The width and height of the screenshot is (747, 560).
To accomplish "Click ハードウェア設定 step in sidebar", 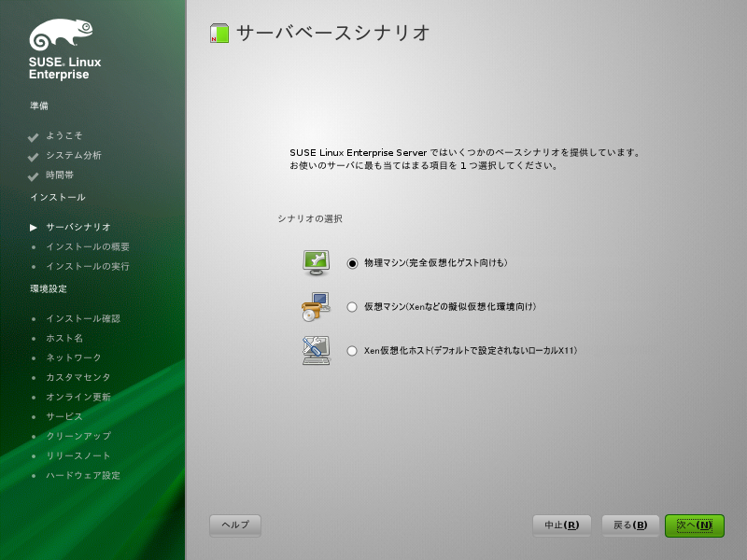I will pyautogui.click(x=83, y=475).
